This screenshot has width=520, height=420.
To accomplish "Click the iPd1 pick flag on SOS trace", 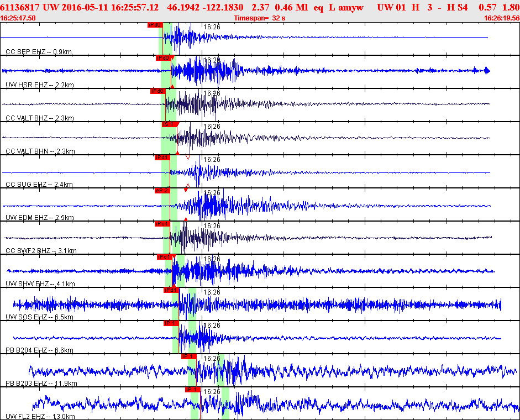I will pos(170,290).
